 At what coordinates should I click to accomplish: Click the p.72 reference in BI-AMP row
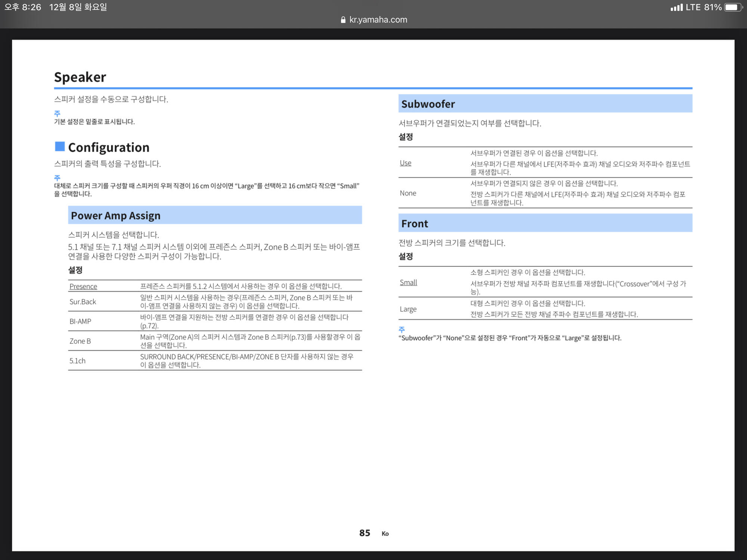pyautogui.click(x=149, y=326)
